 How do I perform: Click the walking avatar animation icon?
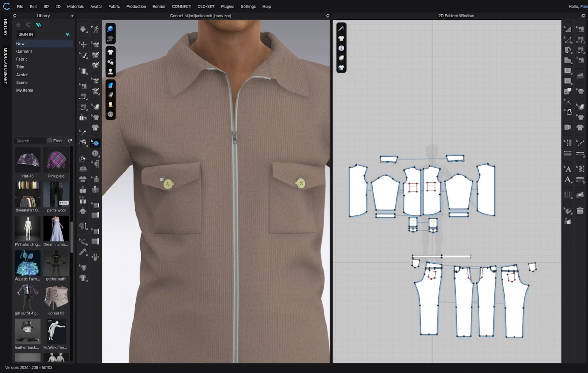click(x=96, y=29)
